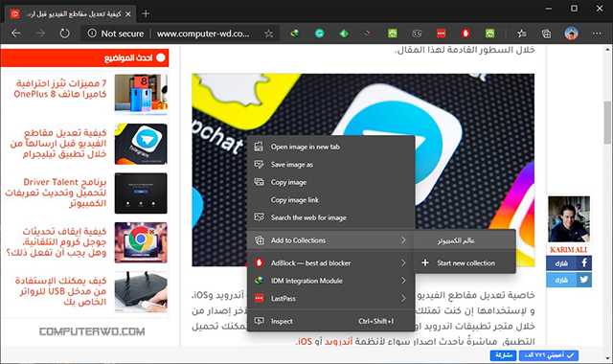Open the Chrome updates article thumbnail
The image size is (613, 364).
(141, 242)
